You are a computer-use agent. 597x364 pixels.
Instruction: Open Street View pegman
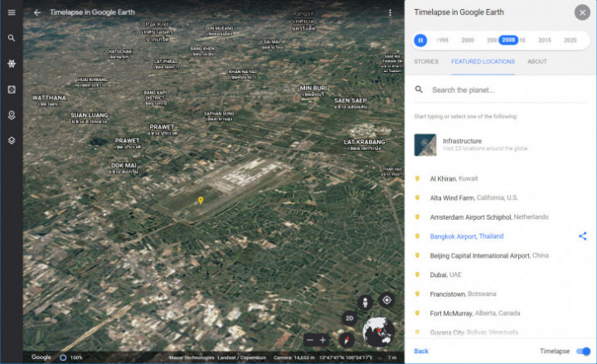coord(365,303)
